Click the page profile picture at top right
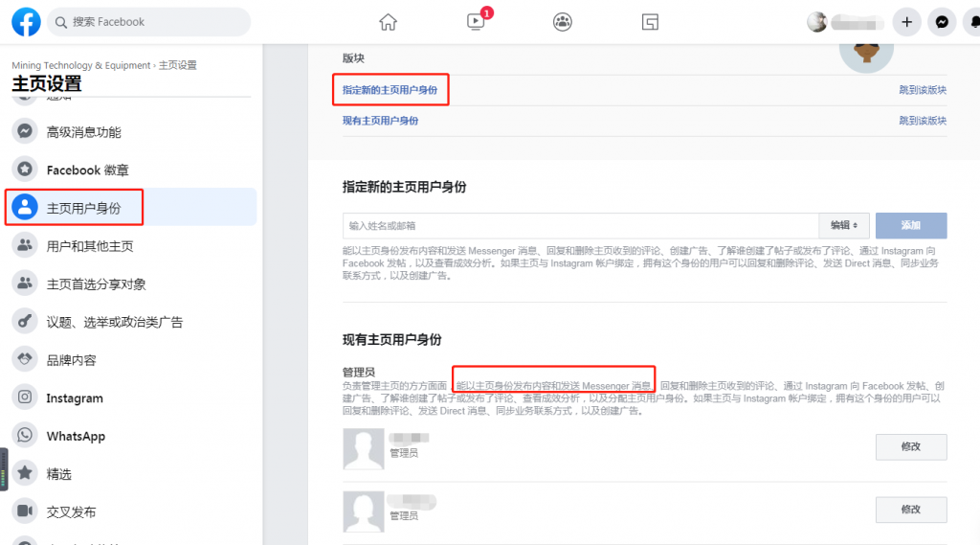Viewport: 980px width, 545px height. click(x=866, y=56)
